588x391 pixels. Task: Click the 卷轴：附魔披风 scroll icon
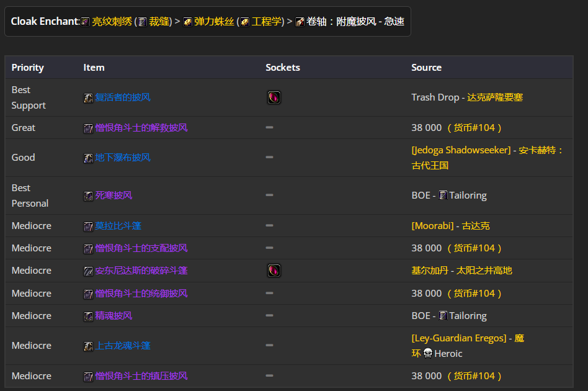[300, 22]
